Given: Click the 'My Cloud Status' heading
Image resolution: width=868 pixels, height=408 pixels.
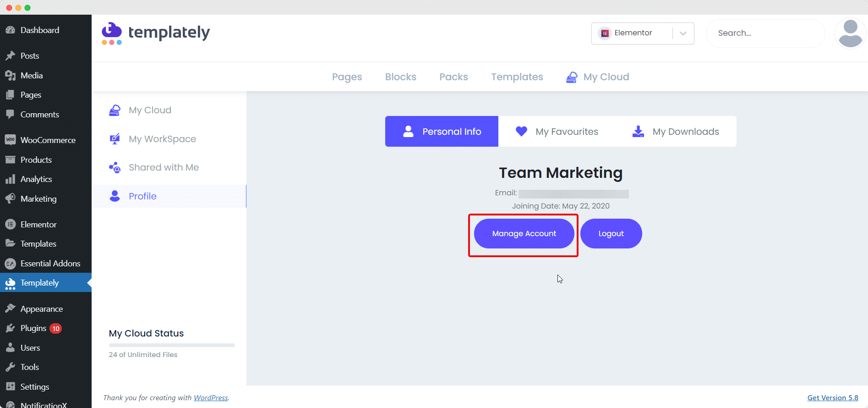Looking at the screenshot, I should (146, 334).
